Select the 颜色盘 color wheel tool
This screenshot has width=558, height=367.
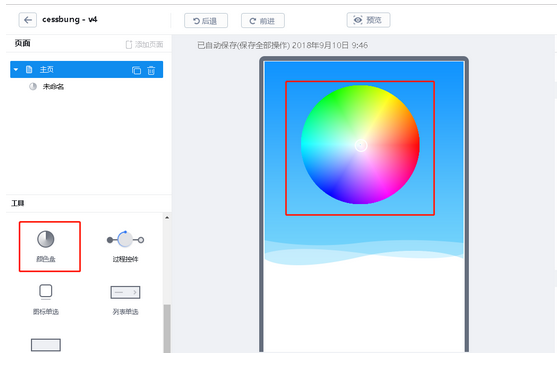pos(46,246)
